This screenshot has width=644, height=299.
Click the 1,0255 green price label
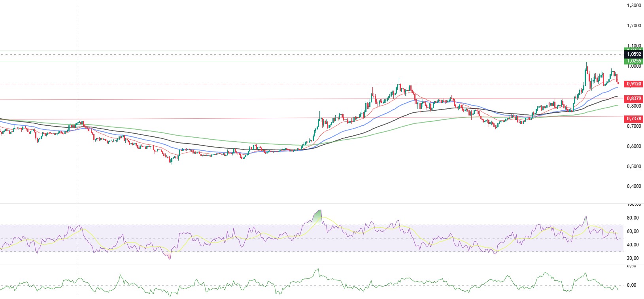tap(633, 61)
